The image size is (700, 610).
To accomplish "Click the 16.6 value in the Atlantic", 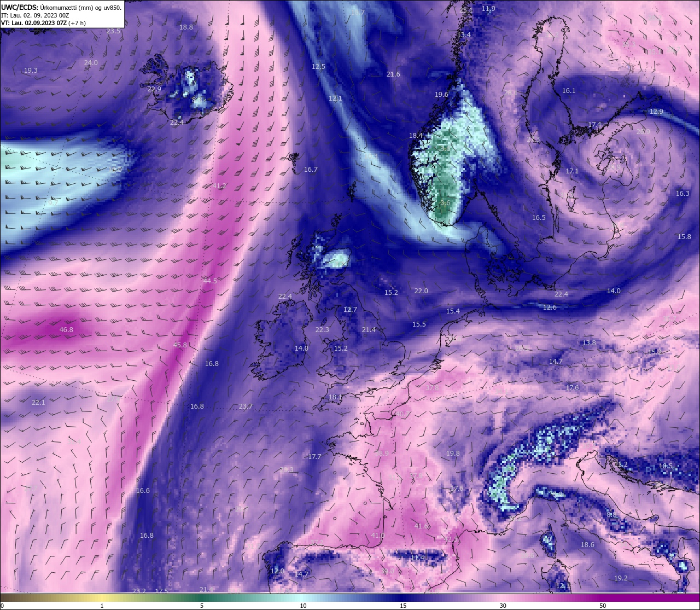I will click(x=143, y=491).
